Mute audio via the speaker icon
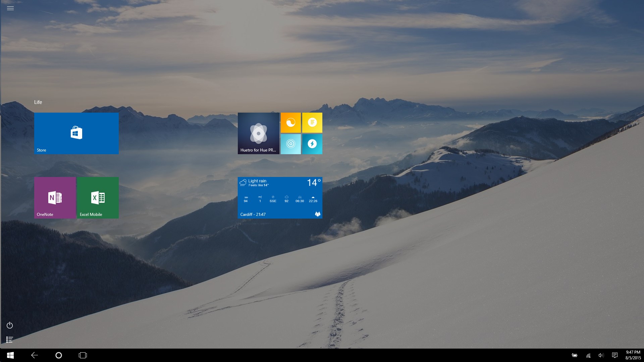This screenshot has width=644, height=362. 601,355
